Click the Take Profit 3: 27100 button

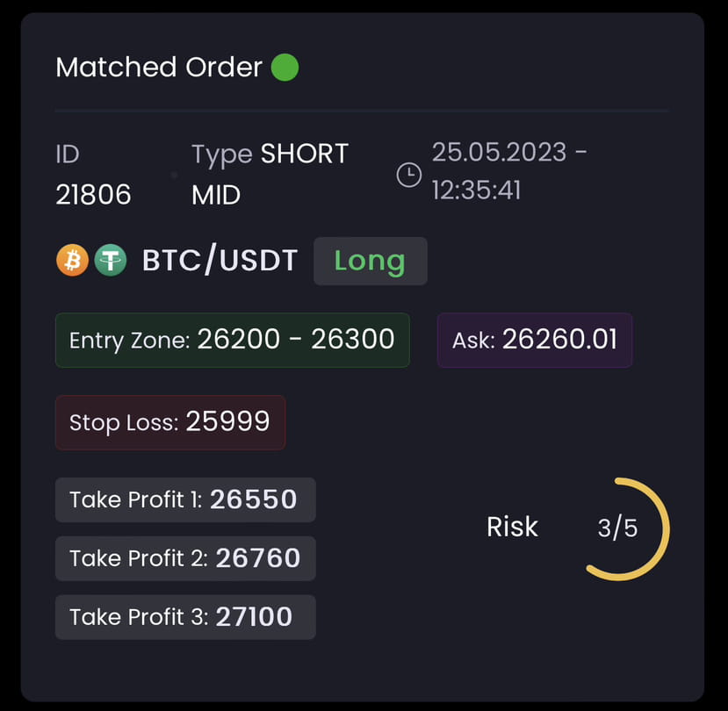(184, 617)
